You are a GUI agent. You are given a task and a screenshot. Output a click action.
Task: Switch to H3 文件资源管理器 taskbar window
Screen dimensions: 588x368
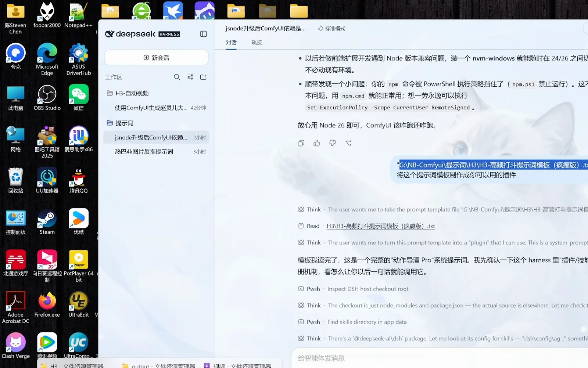(73, 365)
